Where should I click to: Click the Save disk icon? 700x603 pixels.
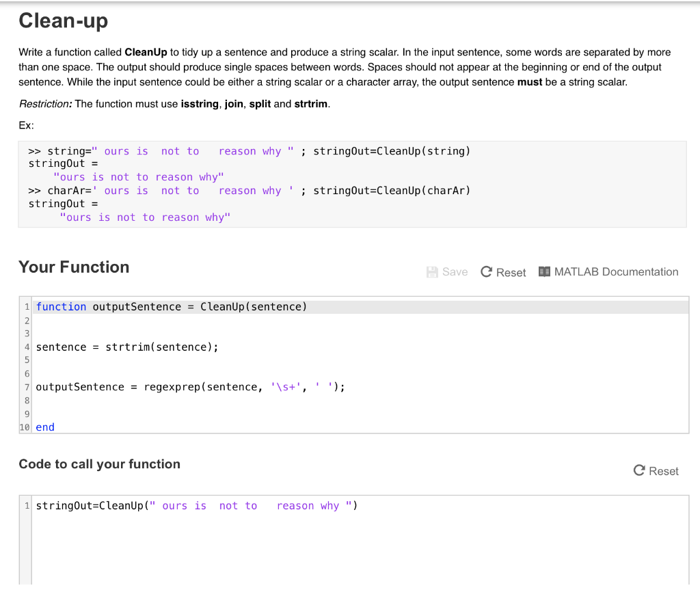[431, 271]
